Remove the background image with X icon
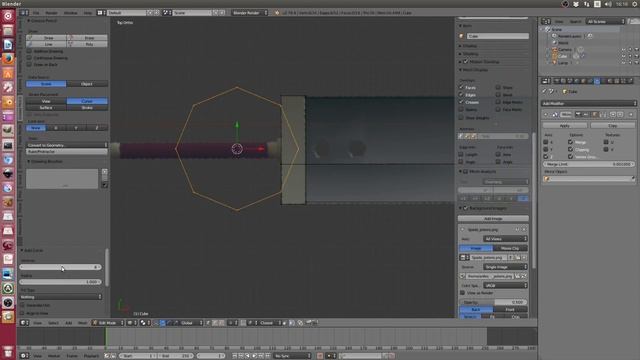The width and height of the screenshot is (640, 360). 524,229
